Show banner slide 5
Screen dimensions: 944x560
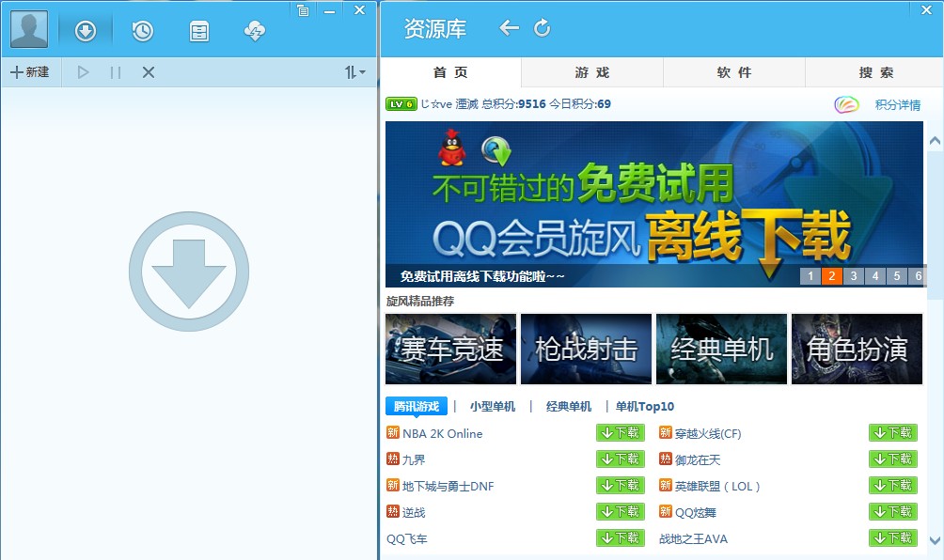coord(897,276)
